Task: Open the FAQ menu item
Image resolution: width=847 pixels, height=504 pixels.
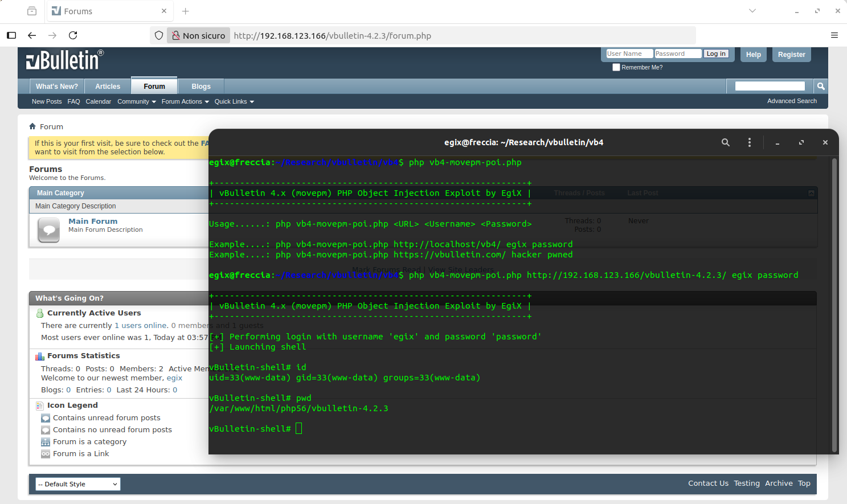Action: (74, 101)
